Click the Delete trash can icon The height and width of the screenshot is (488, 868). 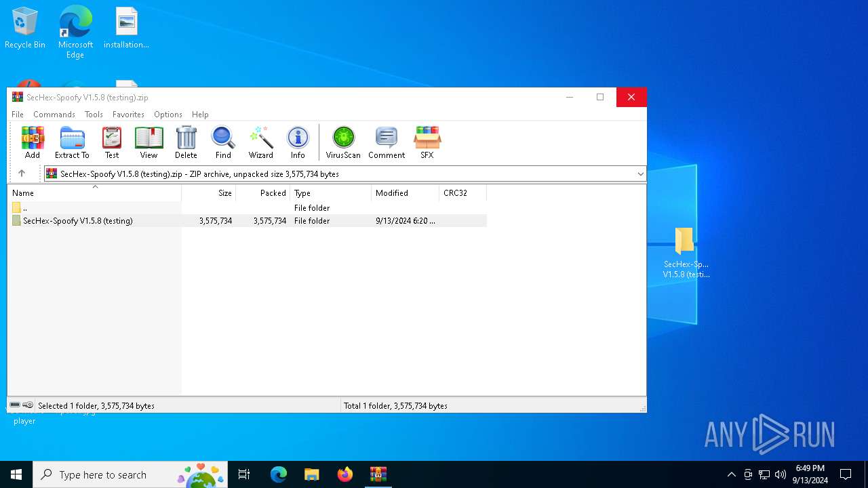tap(186, 142)
